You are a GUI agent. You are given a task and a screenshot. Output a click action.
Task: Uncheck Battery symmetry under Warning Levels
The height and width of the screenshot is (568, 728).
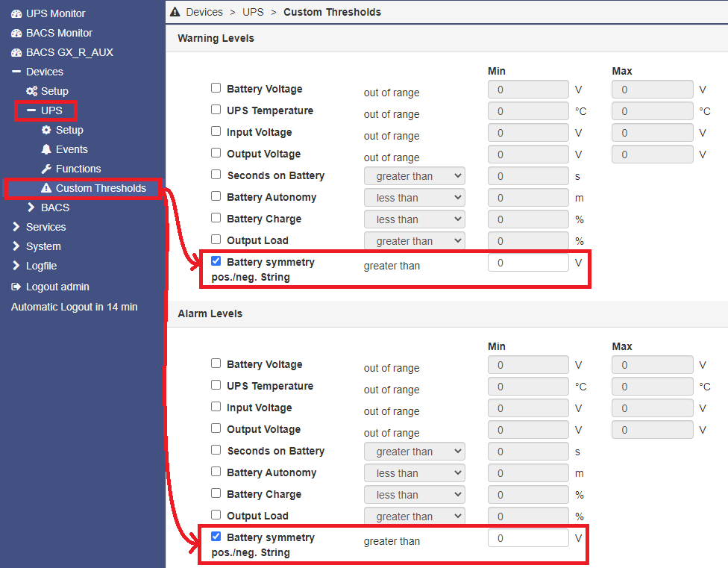pos(216,261)
